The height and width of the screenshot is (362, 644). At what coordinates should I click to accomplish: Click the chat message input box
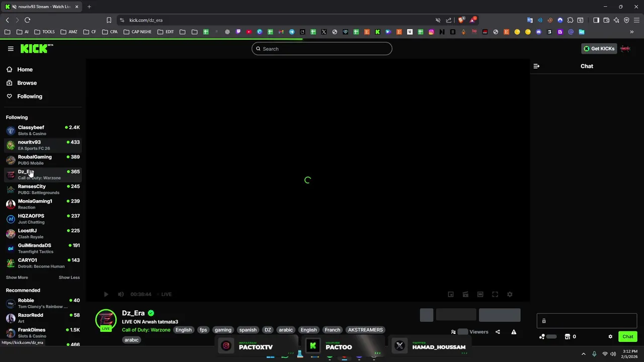point(587,321)
